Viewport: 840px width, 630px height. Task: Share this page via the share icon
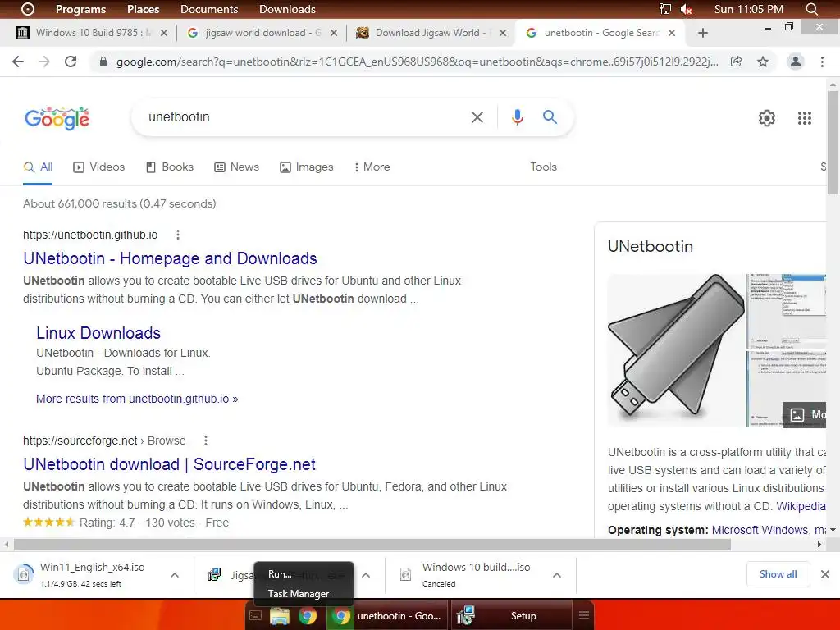tap(737, 62)
